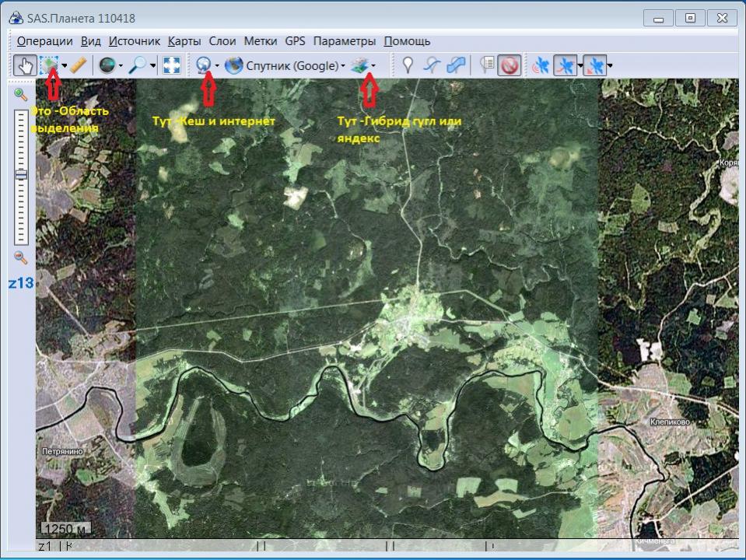This screenshot has width=746, height=560.
Task: Activate the ruler distance measurement tool
Action: coord(78,66)
